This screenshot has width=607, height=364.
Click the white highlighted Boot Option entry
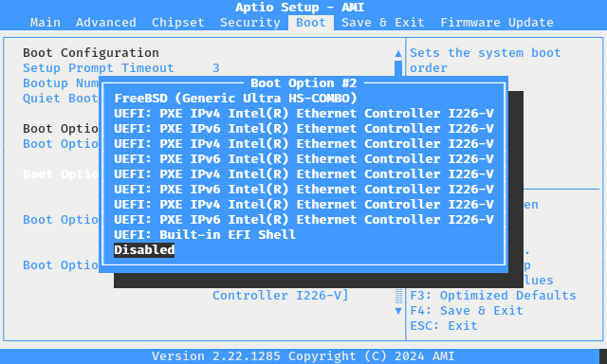[61, 174]
